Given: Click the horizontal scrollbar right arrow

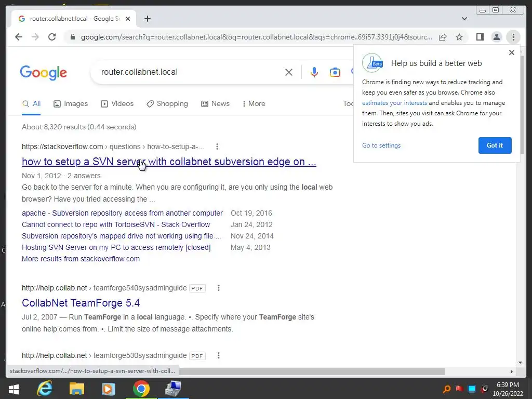Looking at the screenshot, I should [512, 371].
